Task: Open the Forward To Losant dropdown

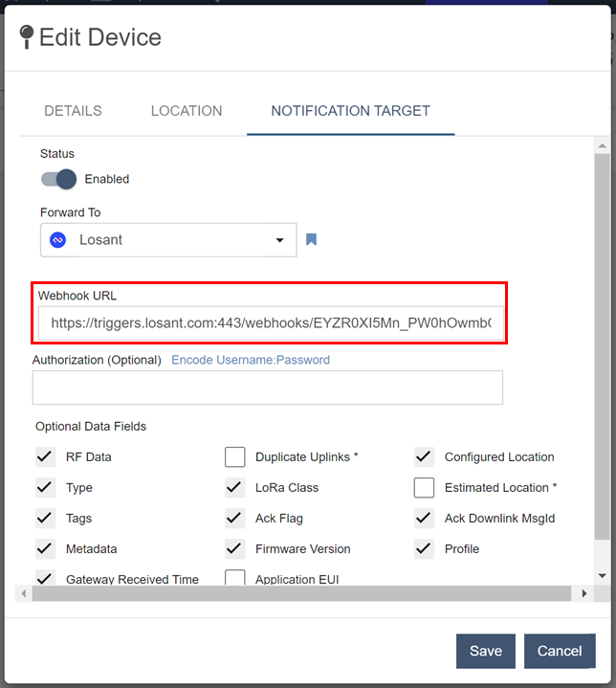Action: pyautogui.click(x=168, y=240)
